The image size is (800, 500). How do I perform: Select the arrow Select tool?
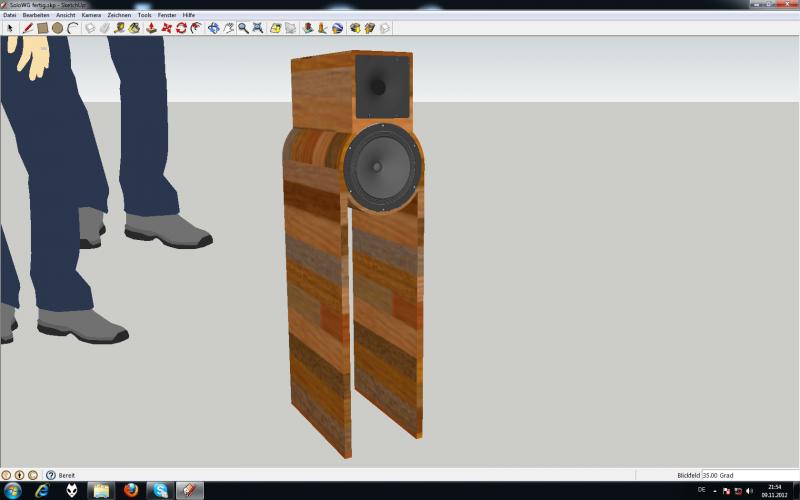tap(10, 28)
